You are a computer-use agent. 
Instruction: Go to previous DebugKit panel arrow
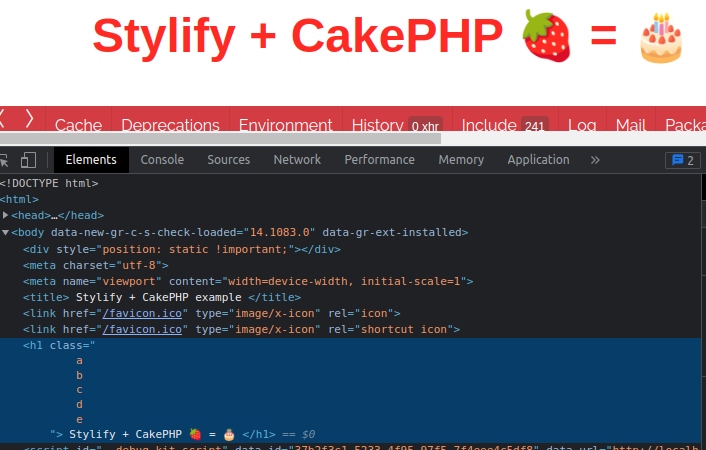[2, 118]
